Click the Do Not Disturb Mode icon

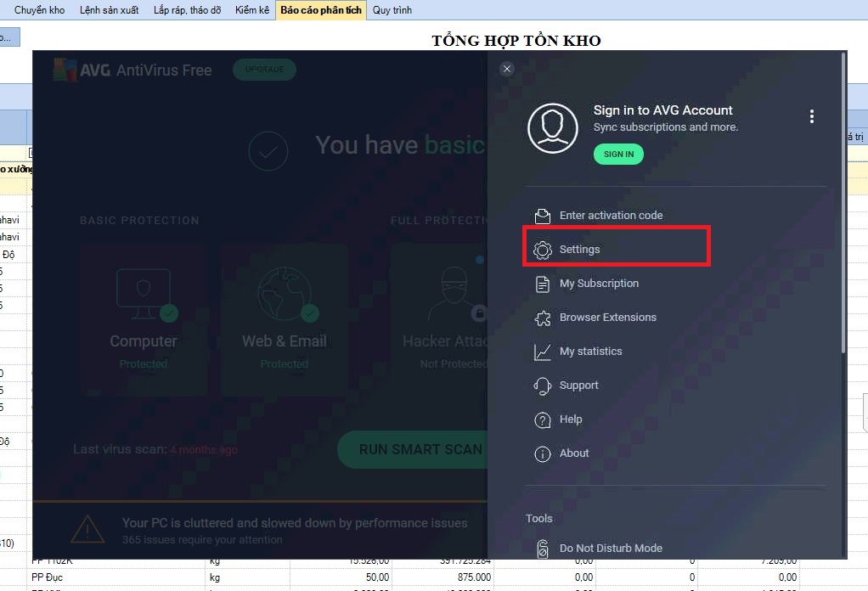[x=543, y=549]
